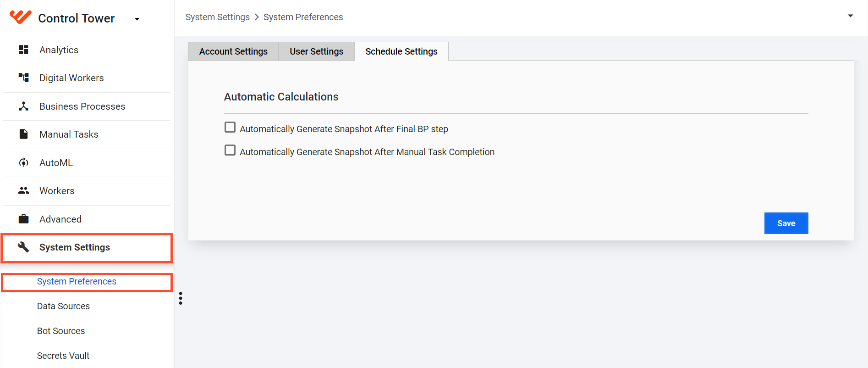Screen dimensions: 868x368
Task: Click the Control Tower logo
Action: tap(21, 17)
